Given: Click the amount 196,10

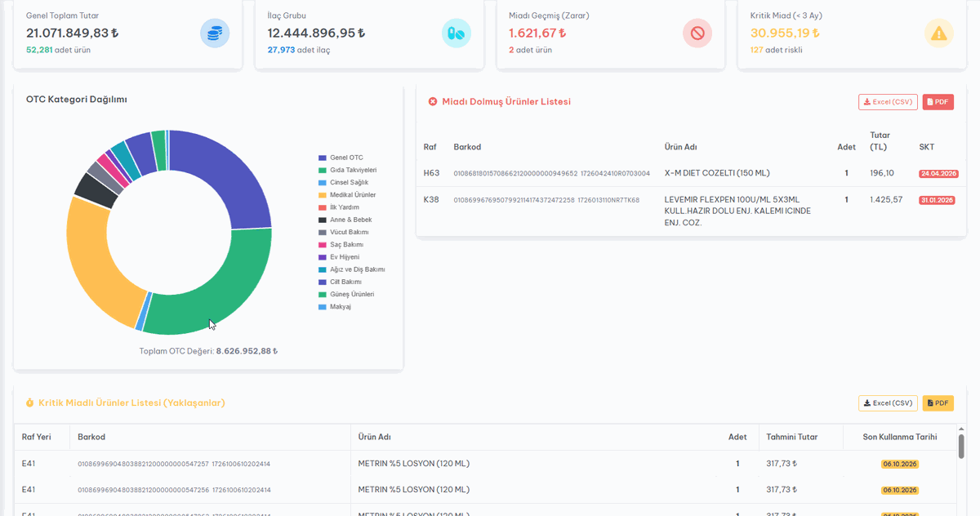Looking at the screenshot, I should [882, 173].
